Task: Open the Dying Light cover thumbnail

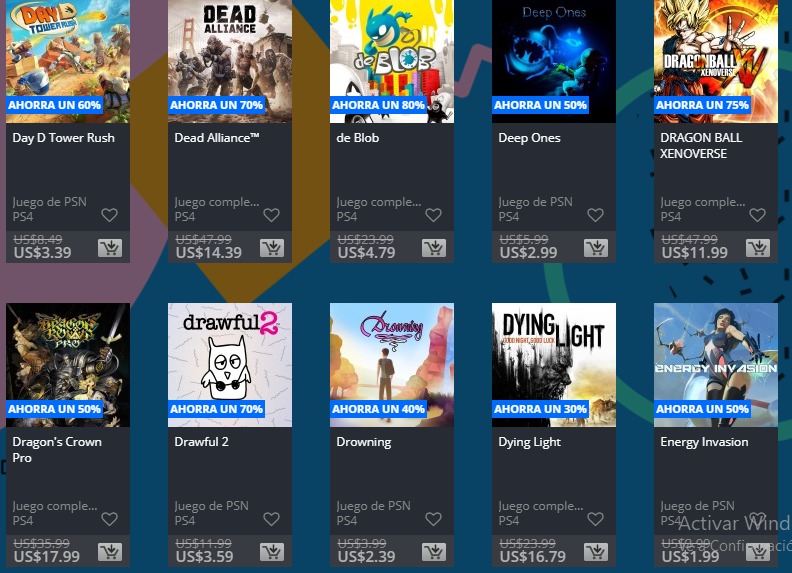Action: 554,365
